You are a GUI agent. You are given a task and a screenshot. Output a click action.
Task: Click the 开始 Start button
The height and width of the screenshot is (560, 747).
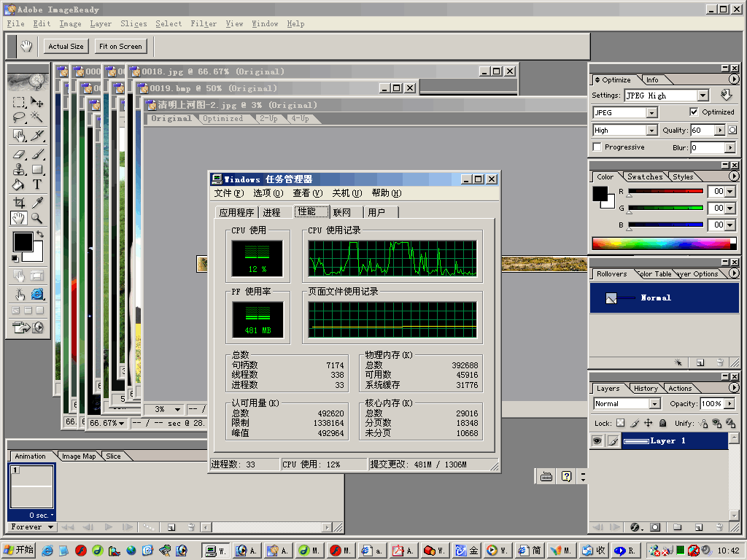tap(18, 550)
